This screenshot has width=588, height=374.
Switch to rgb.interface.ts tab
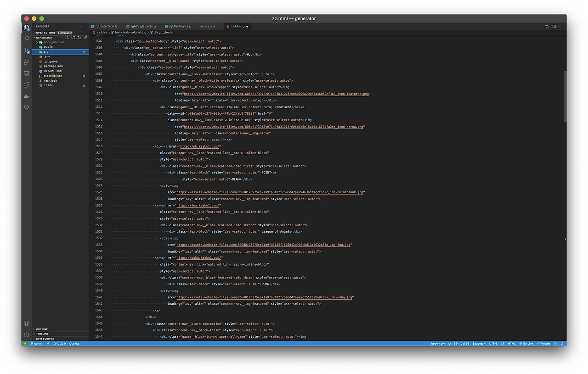coord(107,27)
